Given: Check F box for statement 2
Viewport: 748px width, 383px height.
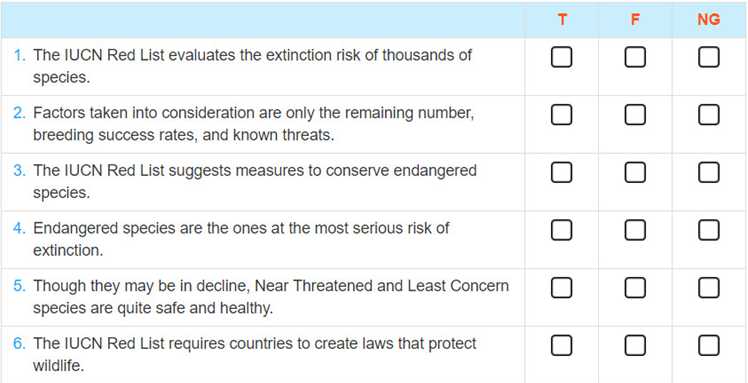Looking at the screenshot, I should (635, 115).
